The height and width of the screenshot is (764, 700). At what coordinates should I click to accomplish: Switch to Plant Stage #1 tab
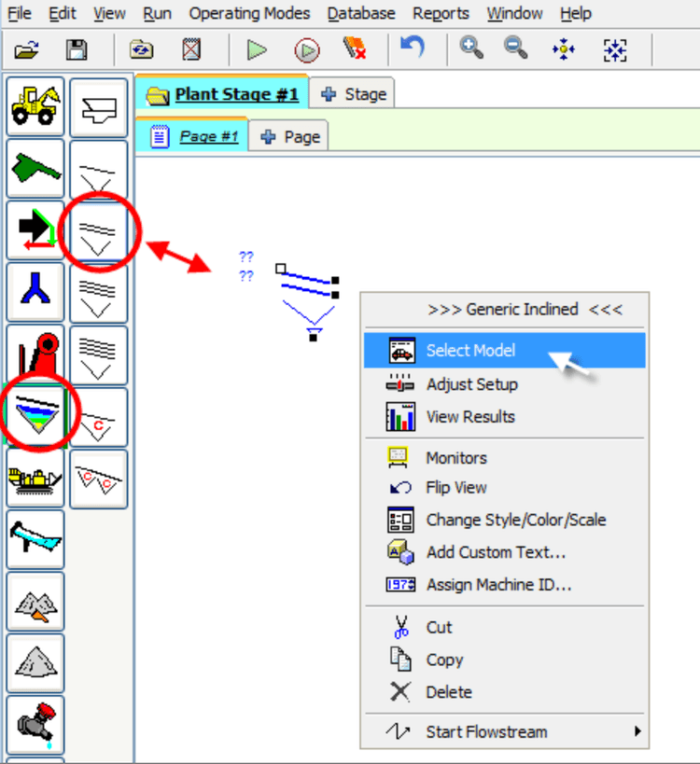click(223, 94)
